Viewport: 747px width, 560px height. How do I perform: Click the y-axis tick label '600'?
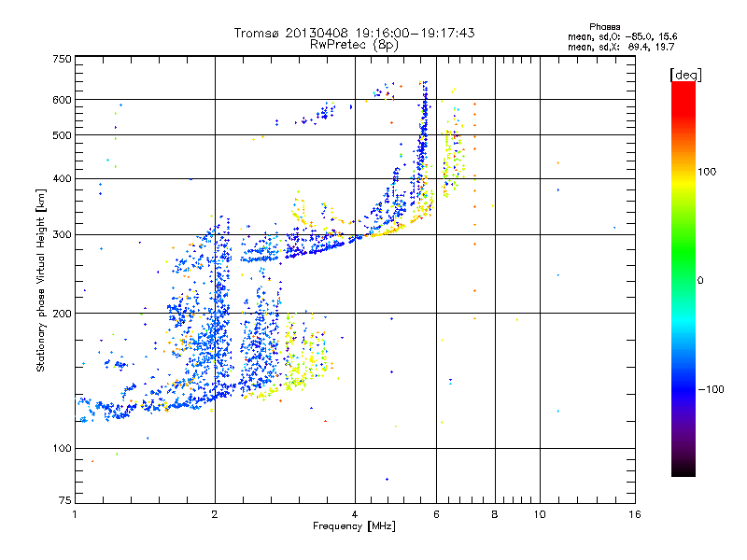tap(62, 100)
